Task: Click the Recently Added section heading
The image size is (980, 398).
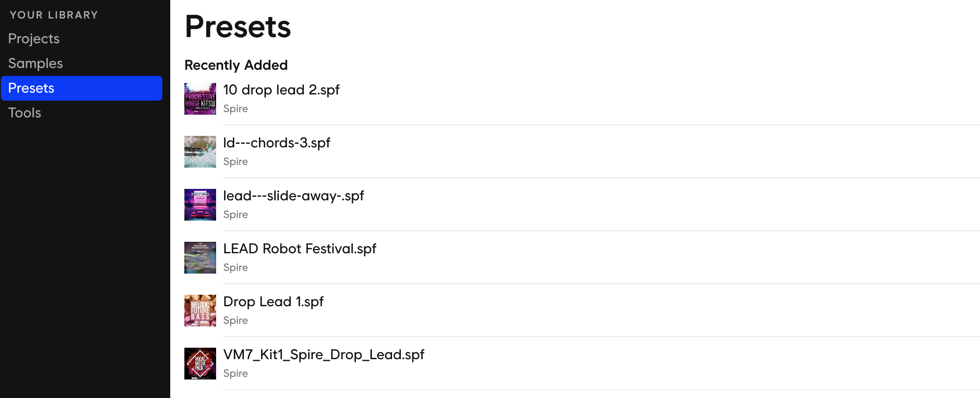Action: click(x=236, y=65)
